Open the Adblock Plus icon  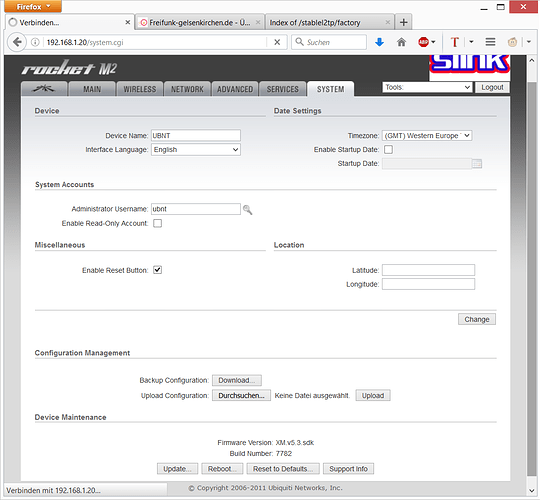(x=423, y=42)
